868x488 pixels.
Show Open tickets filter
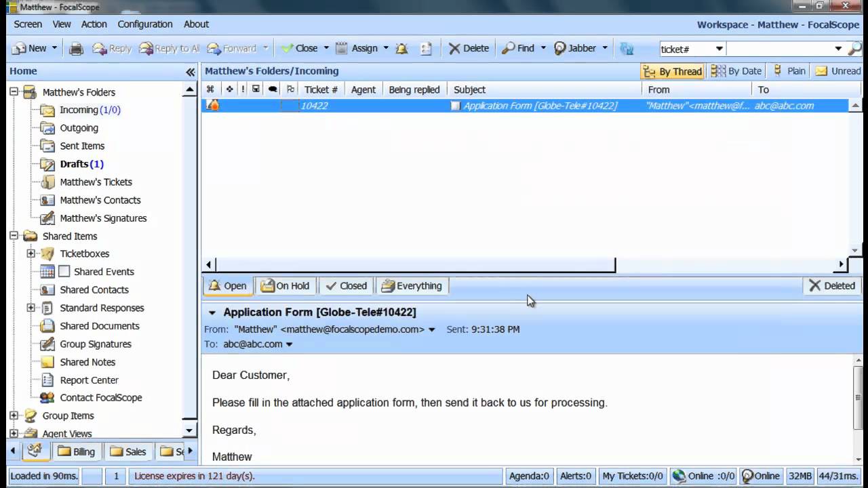tap(228, 286)
